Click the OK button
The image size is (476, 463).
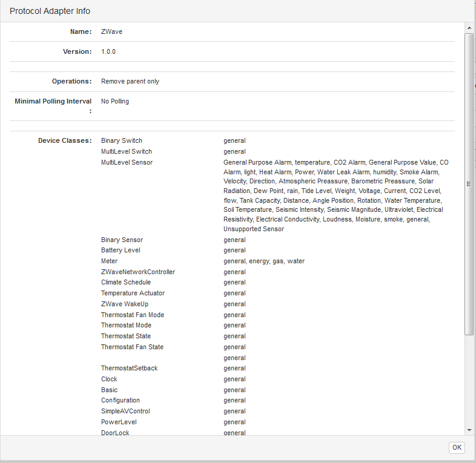pos(457,448)
